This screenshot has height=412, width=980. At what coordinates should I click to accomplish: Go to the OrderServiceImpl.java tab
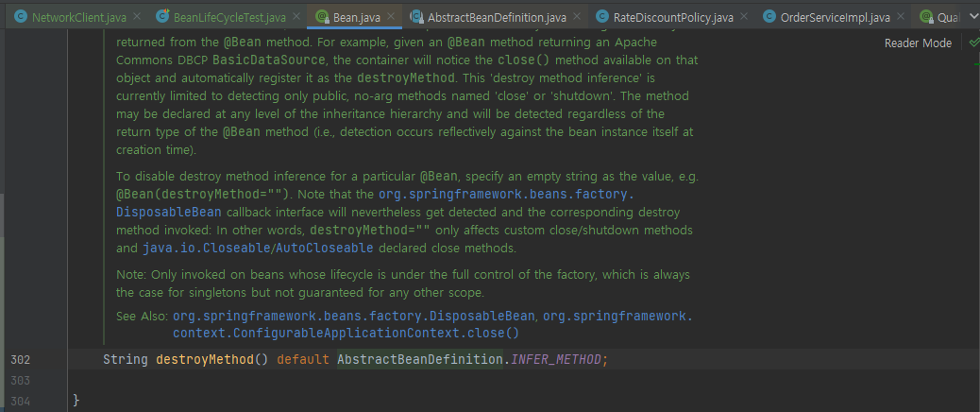835,17
